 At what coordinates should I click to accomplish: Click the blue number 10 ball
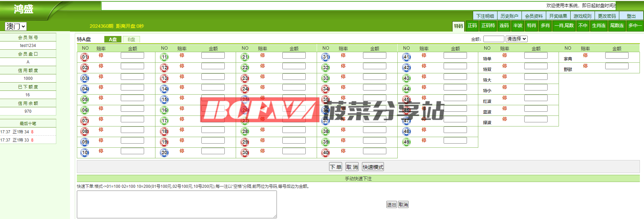[x=85, y=153]
